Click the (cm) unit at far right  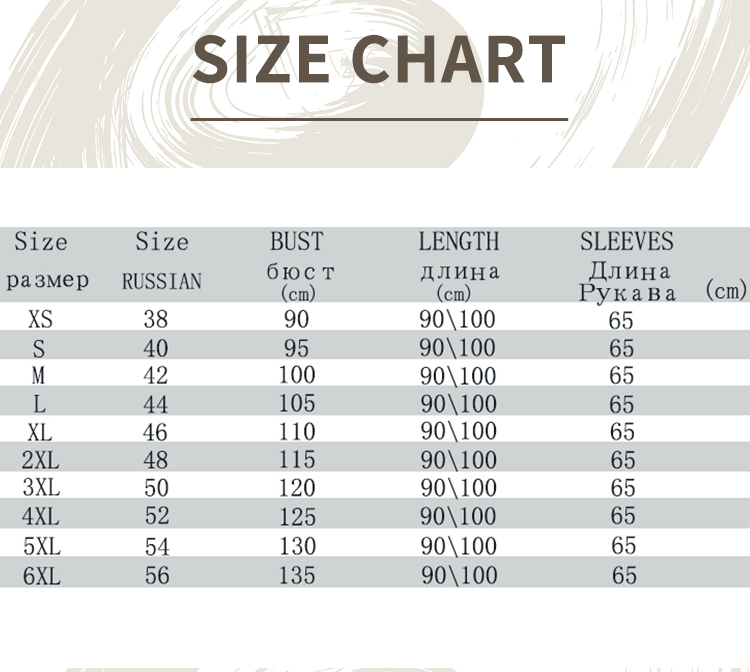726,290
